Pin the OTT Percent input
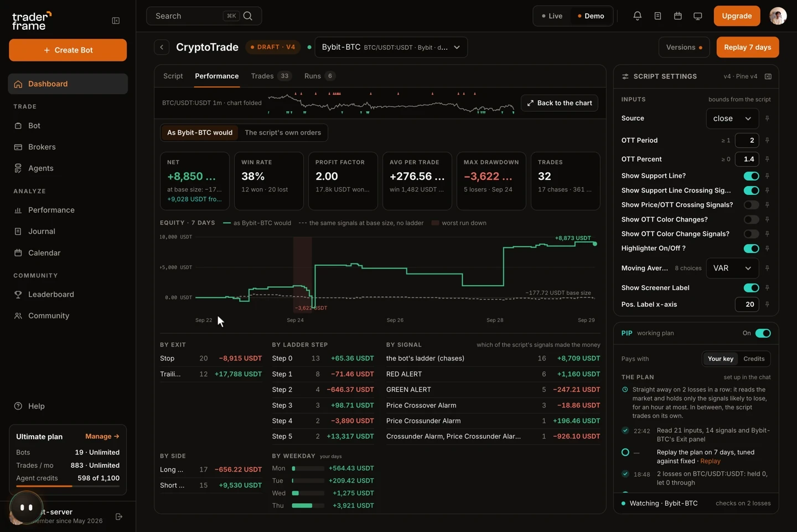 [767, 159]
